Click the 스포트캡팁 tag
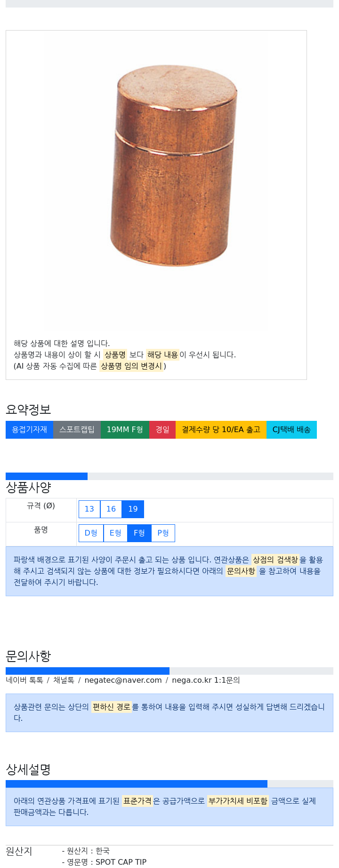 (77, 429)
